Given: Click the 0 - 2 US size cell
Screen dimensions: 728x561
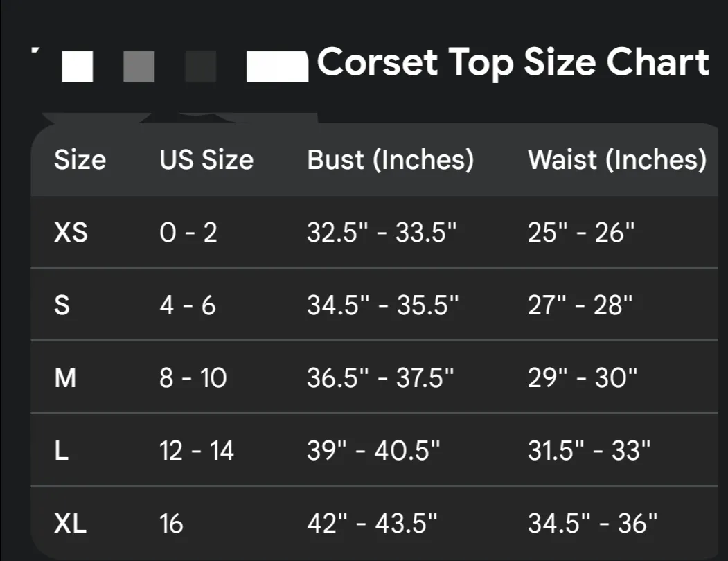Looking at the screenshot, I should pos(188,232).
